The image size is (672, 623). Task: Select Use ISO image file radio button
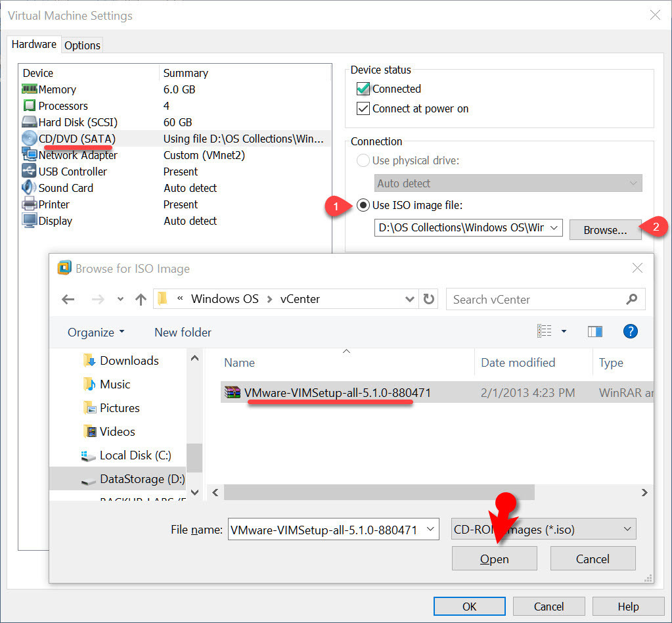pyautogui.click(x=363, y=206)
